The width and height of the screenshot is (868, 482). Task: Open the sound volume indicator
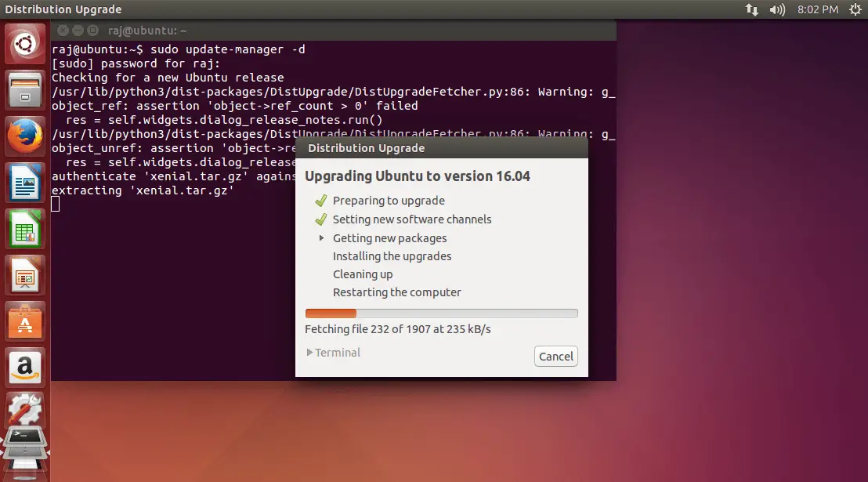777,9
